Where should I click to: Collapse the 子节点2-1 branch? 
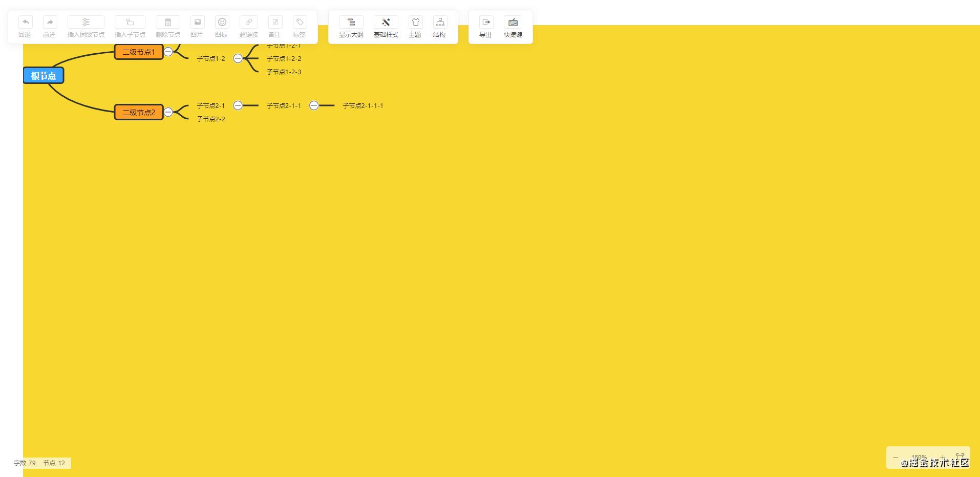pos(238,105)
